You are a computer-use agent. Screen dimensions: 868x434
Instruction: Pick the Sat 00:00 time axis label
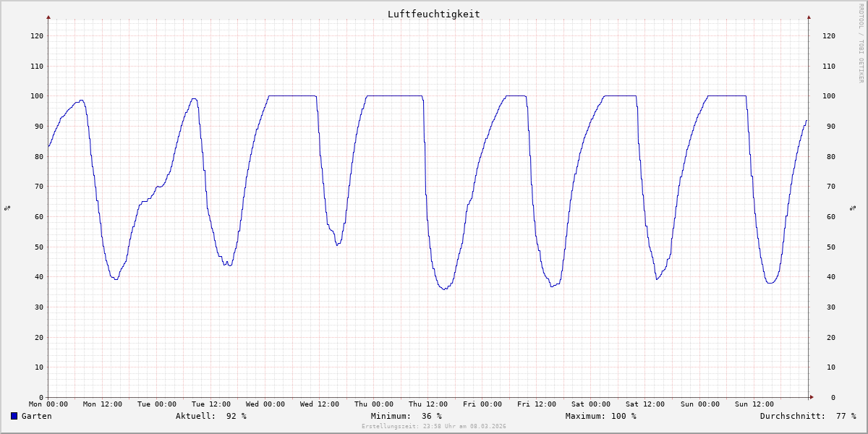click(x=590, y=404)
